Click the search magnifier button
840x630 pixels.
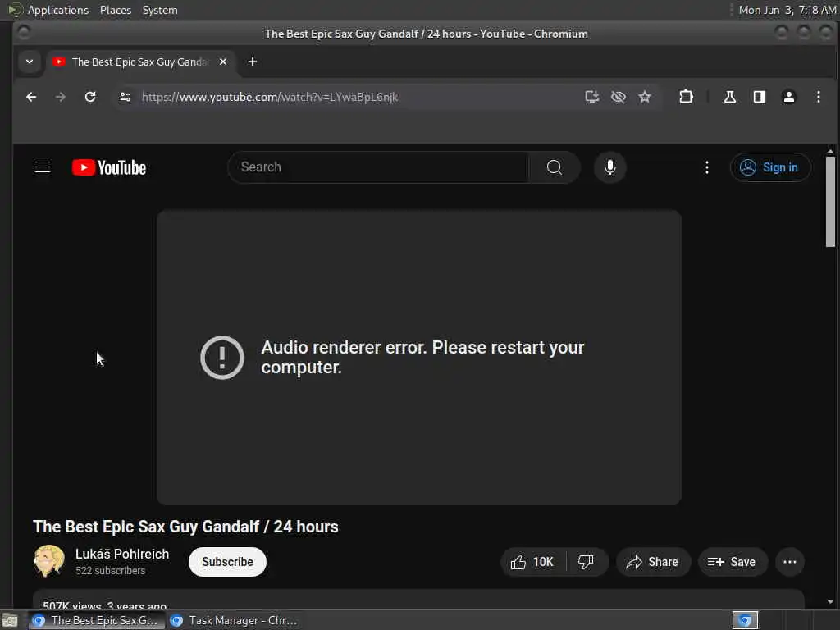point(555,167)
